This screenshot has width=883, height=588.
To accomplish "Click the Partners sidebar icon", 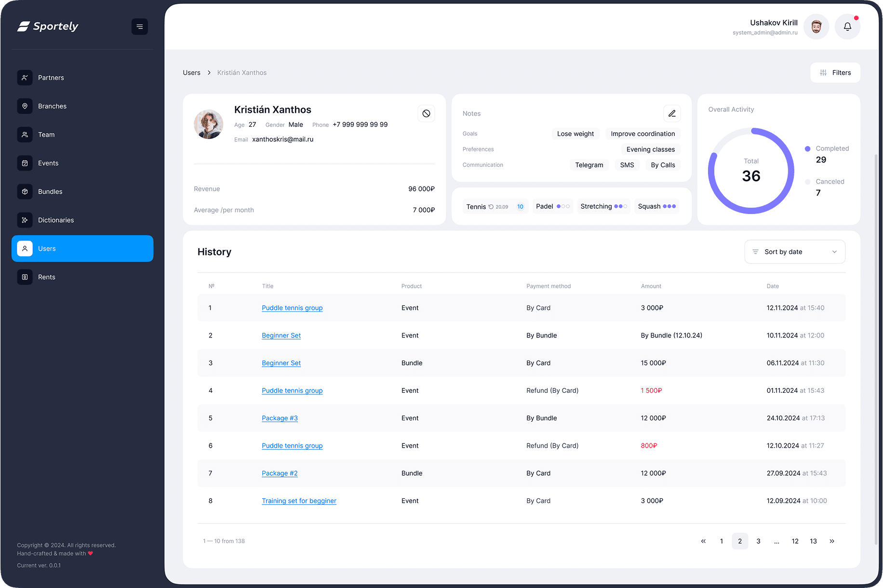I will click(x=25, y=78).
